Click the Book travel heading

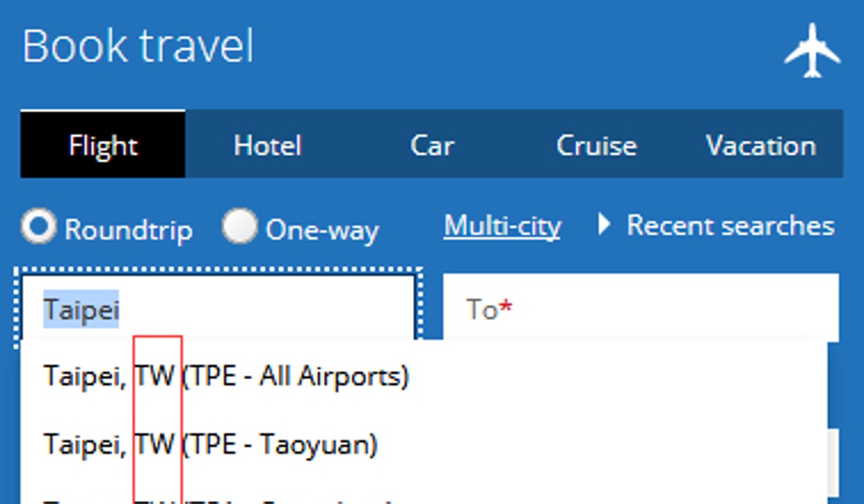coord(138,46)
